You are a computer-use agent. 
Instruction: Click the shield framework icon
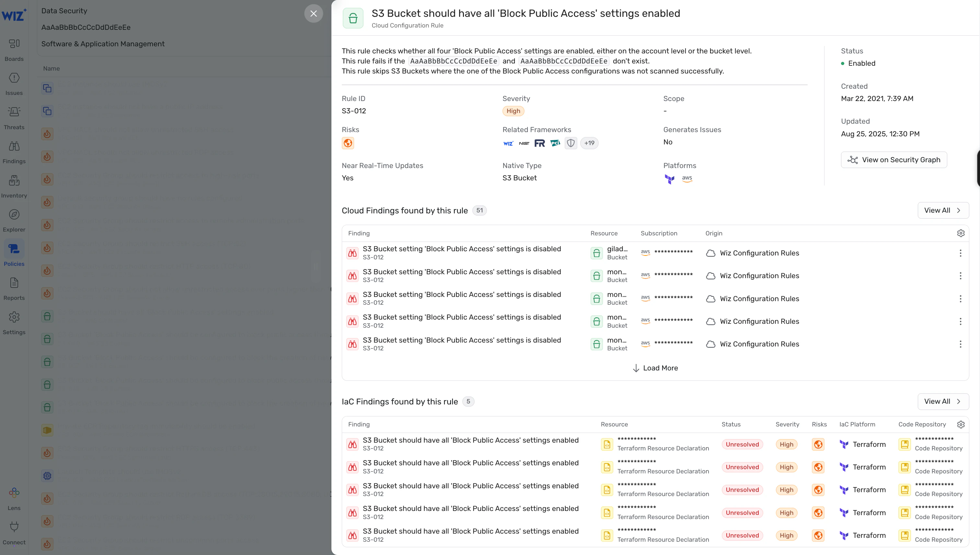click(x=571, y=143)
